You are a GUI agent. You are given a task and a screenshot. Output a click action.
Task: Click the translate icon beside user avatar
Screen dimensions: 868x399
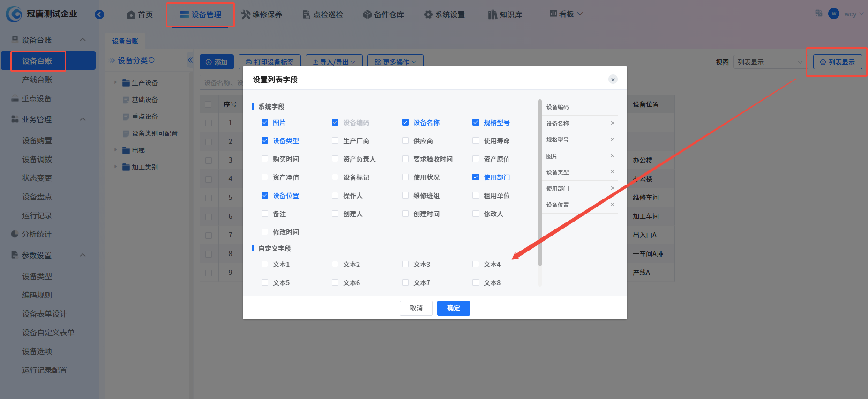coord(819,14)
